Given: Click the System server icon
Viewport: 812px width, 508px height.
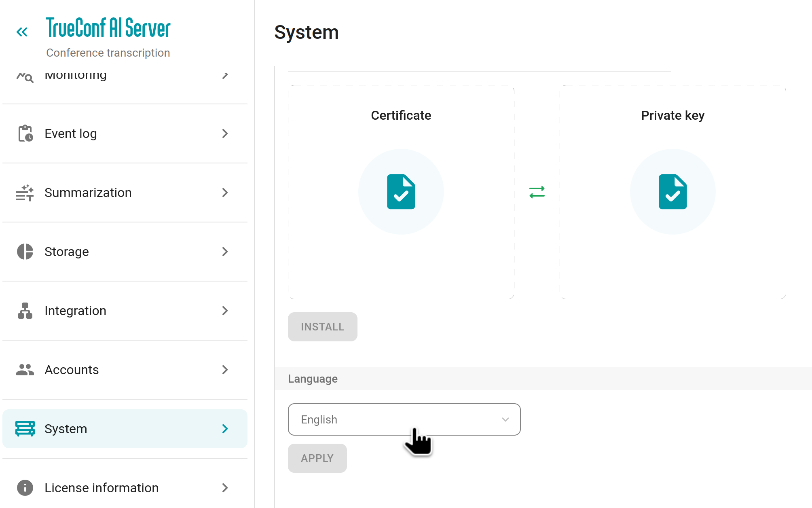Looking at the screenshot, I should [25, 429].
